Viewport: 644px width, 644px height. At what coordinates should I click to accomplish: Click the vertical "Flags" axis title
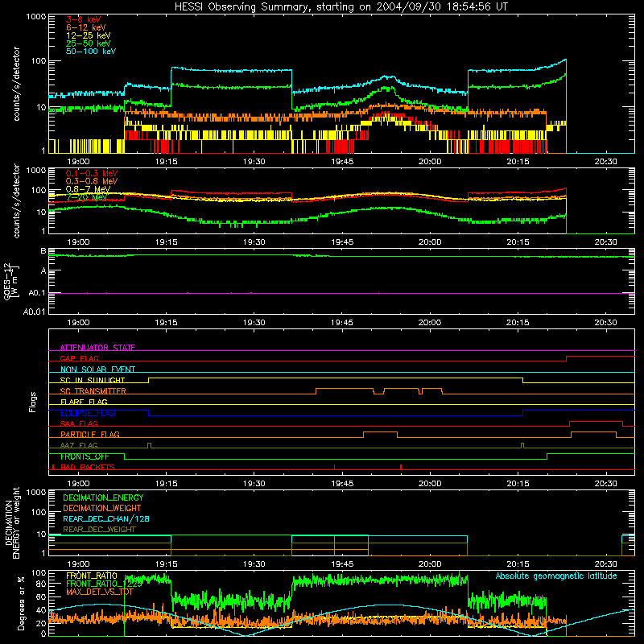point(33,402)
